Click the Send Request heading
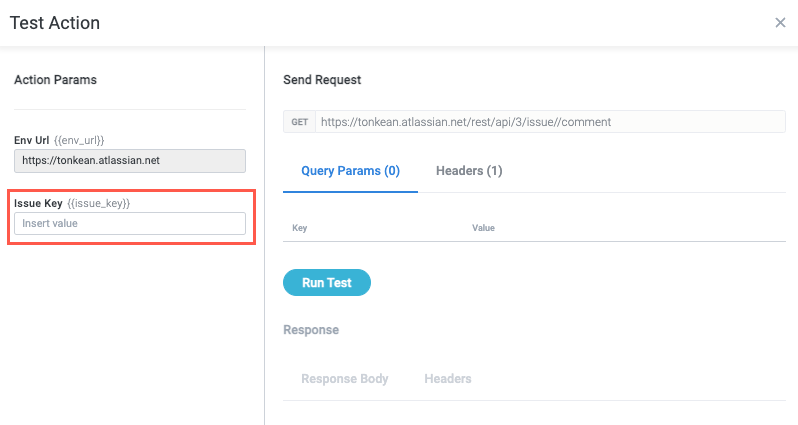 point(322,80)
